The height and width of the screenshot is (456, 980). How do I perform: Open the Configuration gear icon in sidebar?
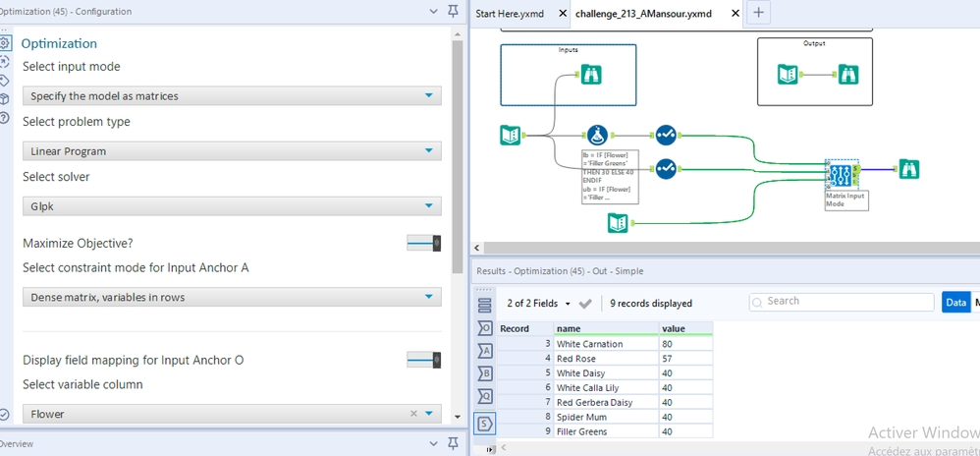tap(4, 42)
